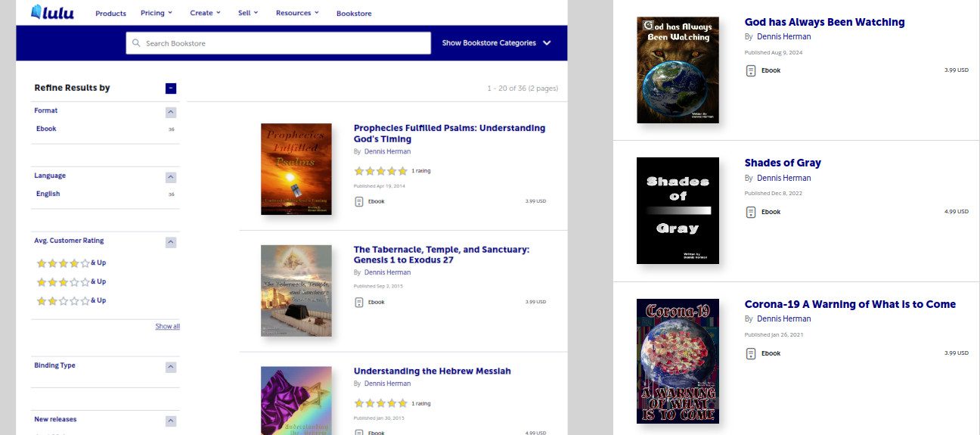The width and height of the screenshot is (980, 435).
Task: Expand the Binding Type filter section
Action: point(171,367)
